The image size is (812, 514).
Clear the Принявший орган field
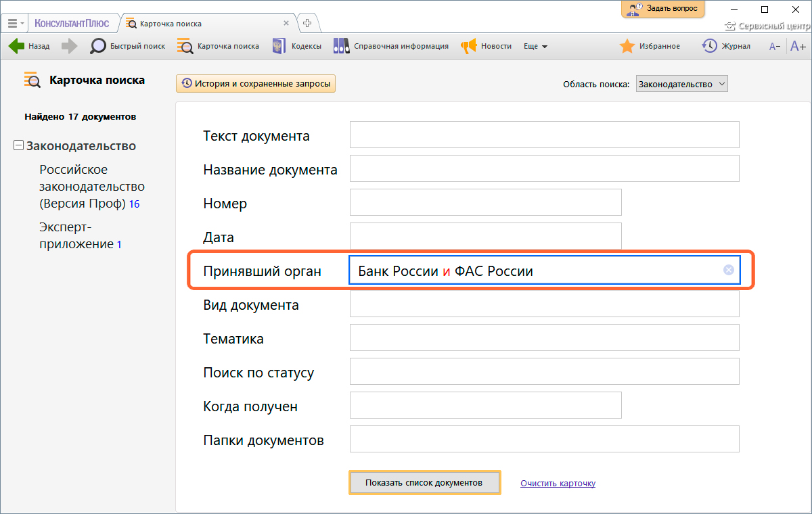tap(728, 270)
